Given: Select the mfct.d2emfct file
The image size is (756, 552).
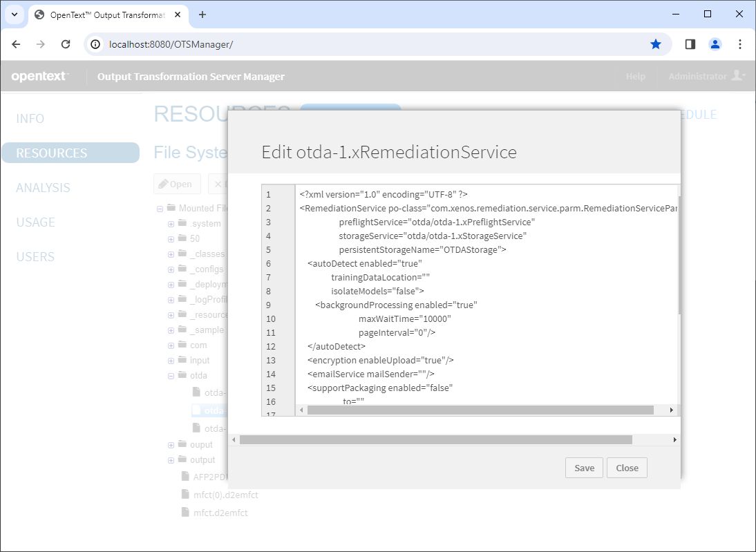Looking at the screenshot, I should pos(220,513).
